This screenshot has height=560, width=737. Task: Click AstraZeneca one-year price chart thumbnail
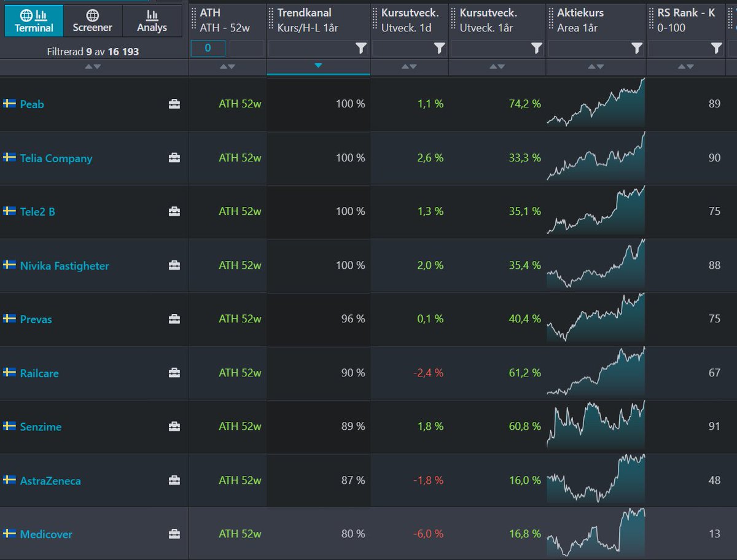click(x=596, y=478)
